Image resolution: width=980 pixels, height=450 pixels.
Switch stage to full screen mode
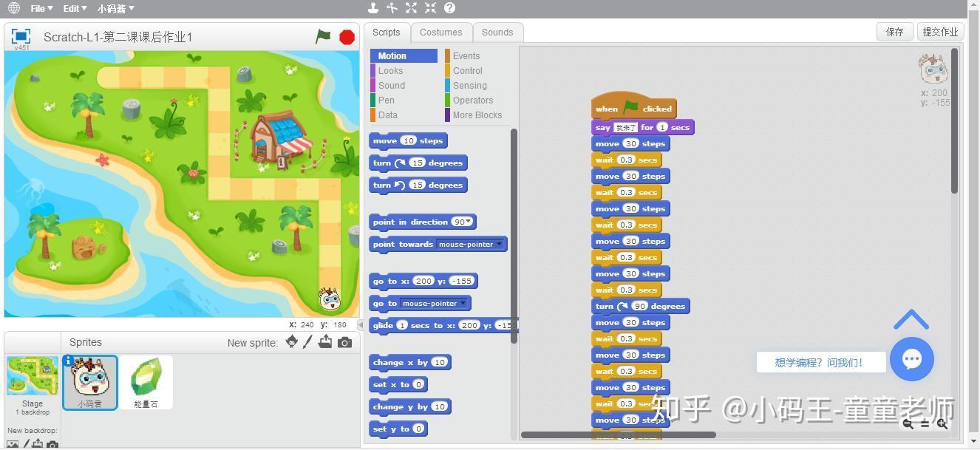[21, 36]
